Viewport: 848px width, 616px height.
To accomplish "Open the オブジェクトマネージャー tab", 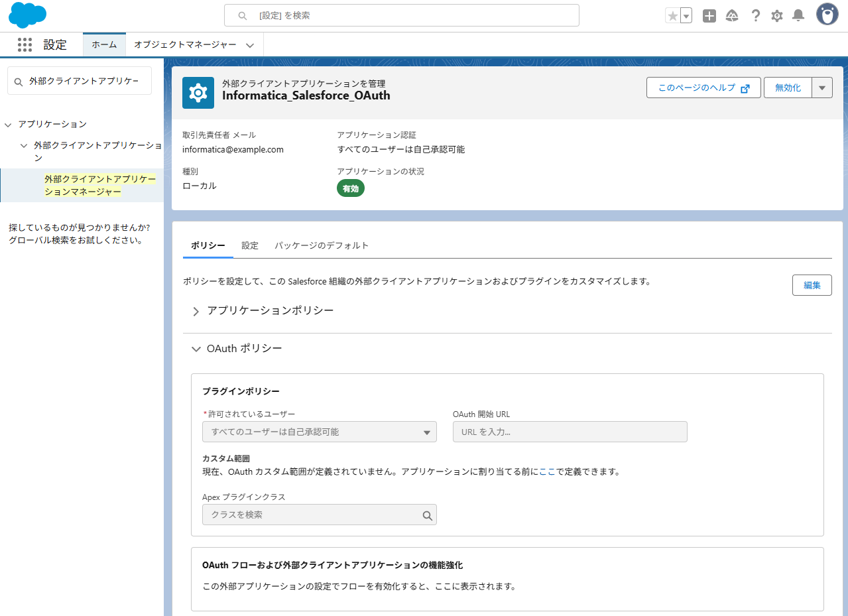I will click(185, 44).
